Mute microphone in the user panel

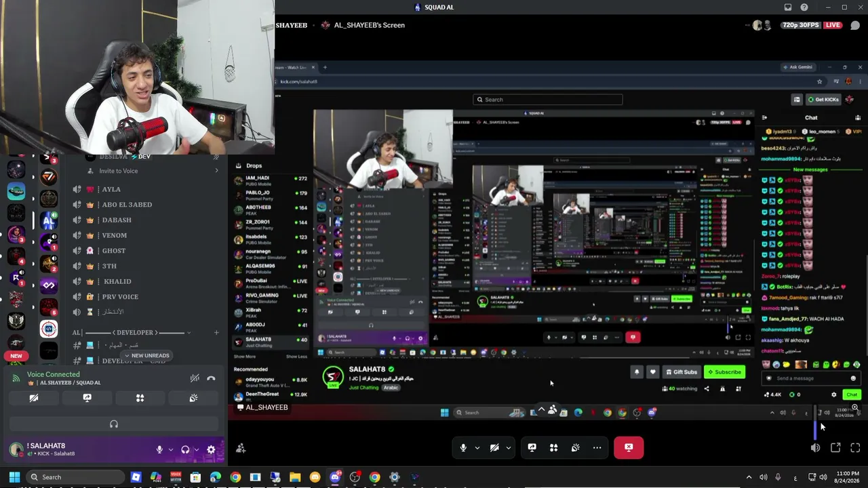point(159,449)
